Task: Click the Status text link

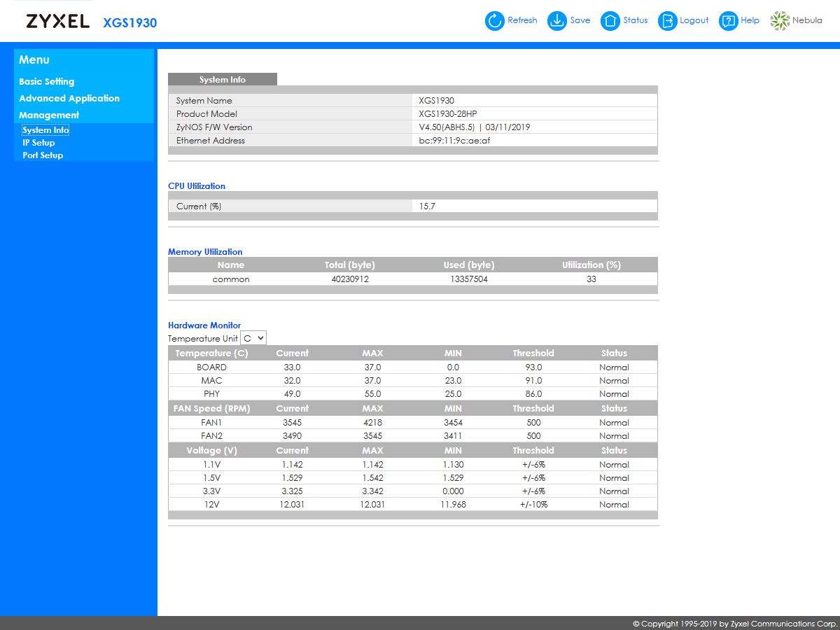Action: click(x=636, y=21)
